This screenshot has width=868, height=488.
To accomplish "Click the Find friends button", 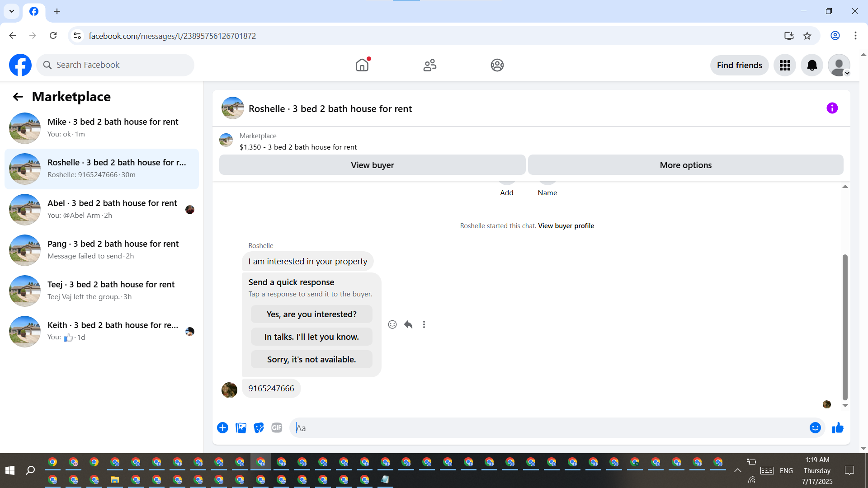I will (739, 65).
